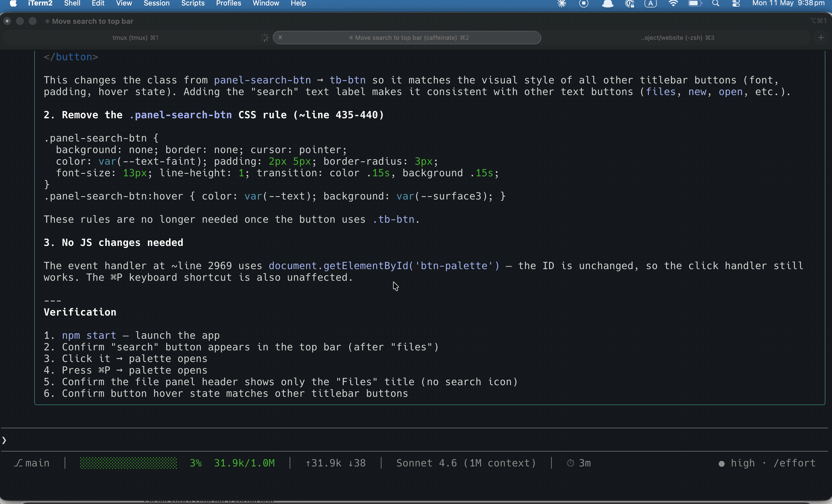Click the npm start command text
This screenshot has width=832, height=504.
coord(89,335)
